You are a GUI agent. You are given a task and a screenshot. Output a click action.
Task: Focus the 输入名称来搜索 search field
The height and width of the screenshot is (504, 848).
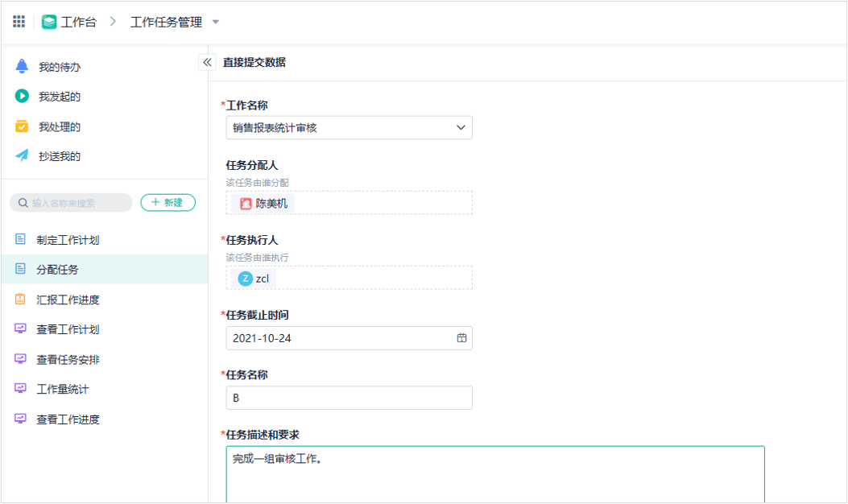pos(71,203)
